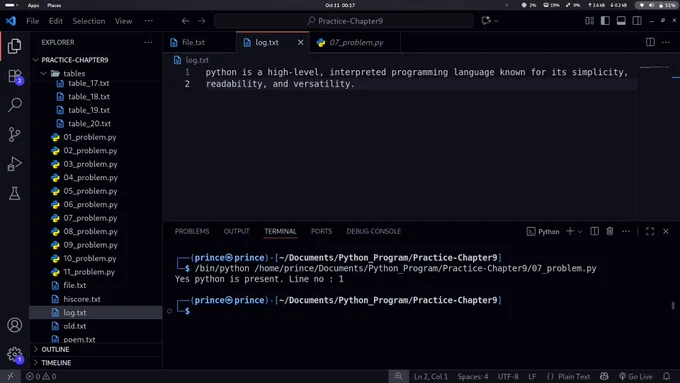This screenshot has width=680, height=383.
Task: Toggle bottom panel visibility
Action: 621,21
